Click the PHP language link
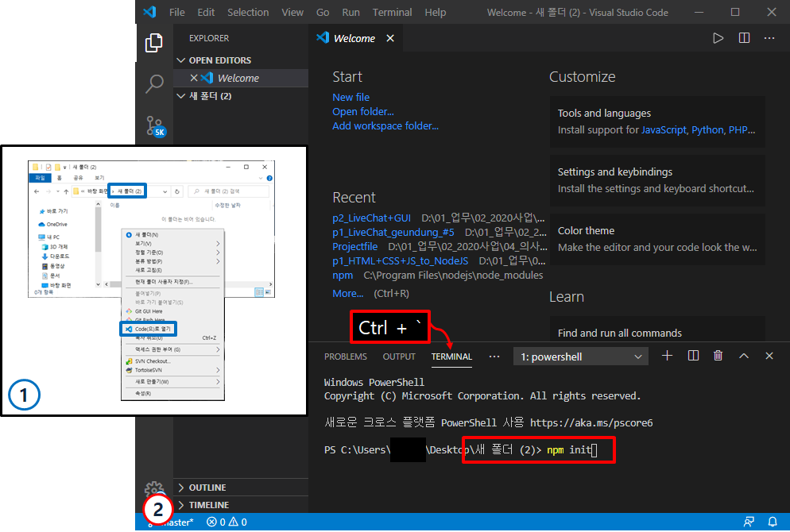The height and width of the screenshot is (532, 790). pyautogui.click(x=738, y=130)
